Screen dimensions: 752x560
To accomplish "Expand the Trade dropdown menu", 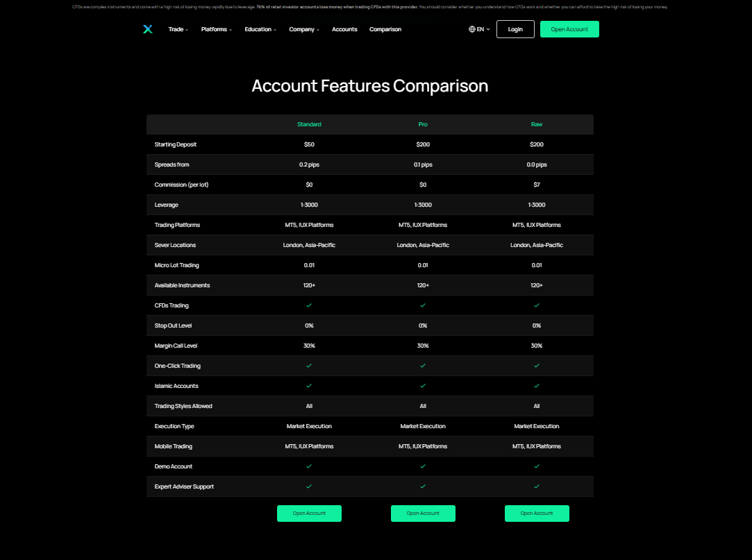I will (178, 29).
